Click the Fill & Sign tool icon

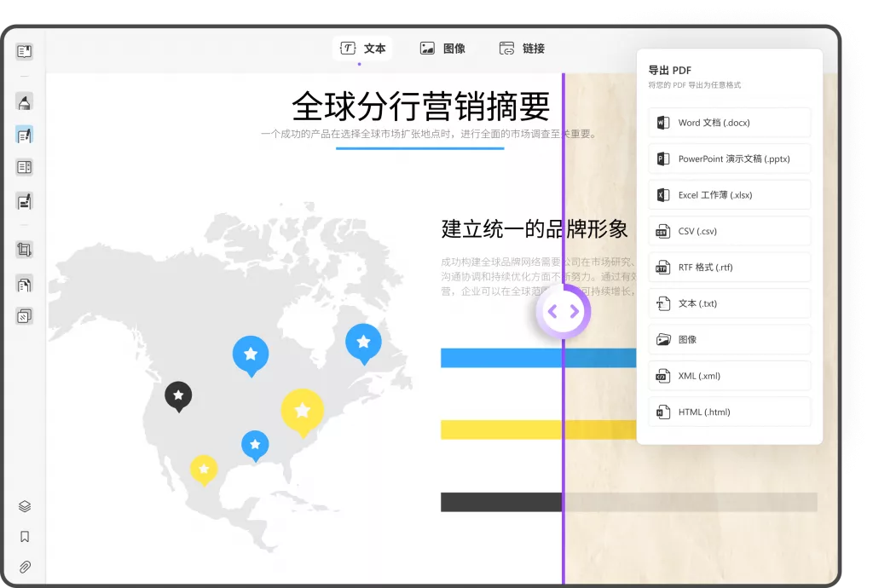(x=24, y=202)
